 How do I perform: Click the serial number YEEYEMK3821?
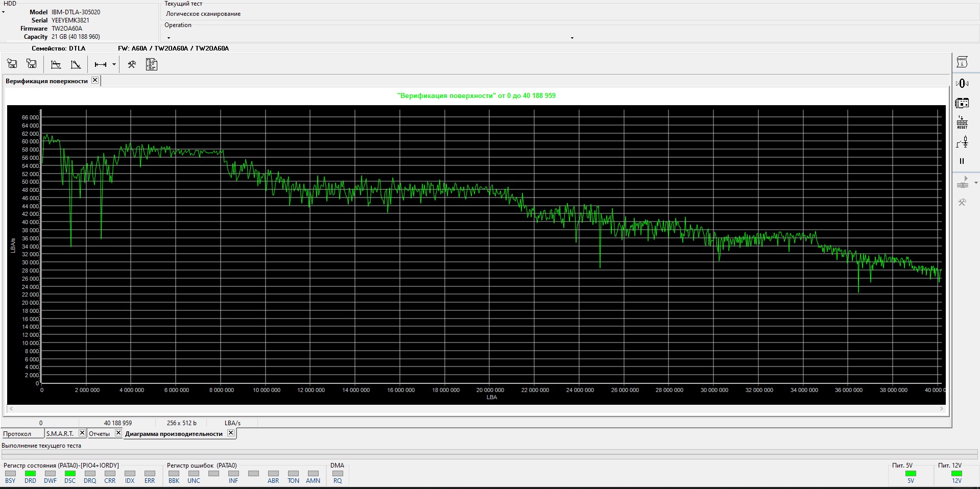coord(70,20)
